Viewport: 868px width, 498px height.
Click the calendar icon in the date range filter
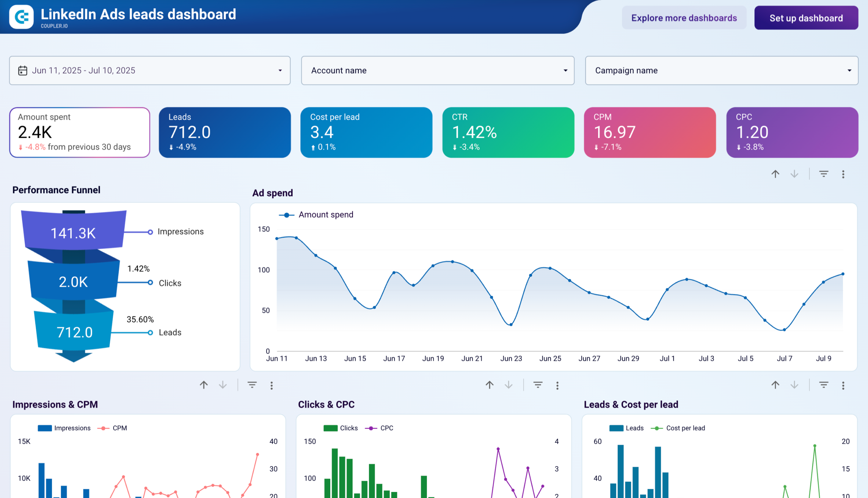coord(23,71)
